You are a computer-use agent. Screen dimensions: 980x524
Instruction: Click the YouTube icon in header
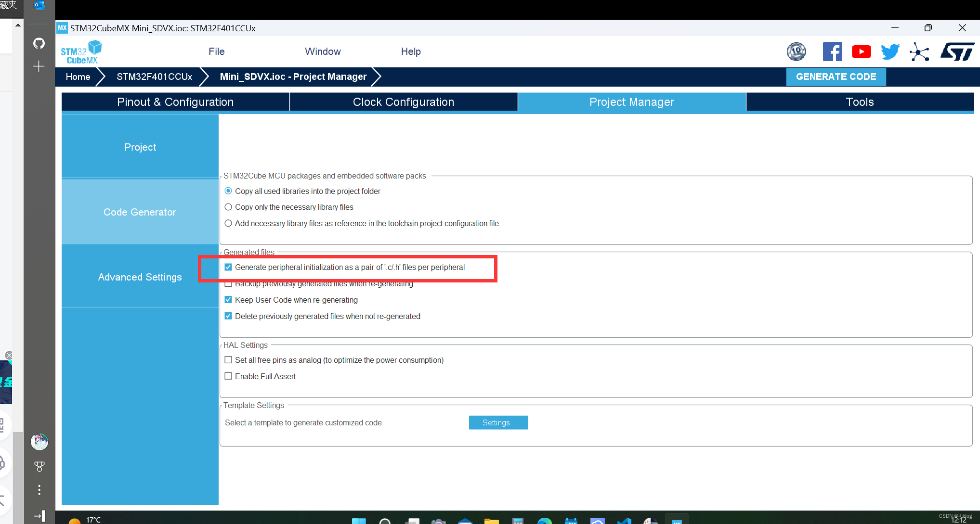tap(861, 51)
